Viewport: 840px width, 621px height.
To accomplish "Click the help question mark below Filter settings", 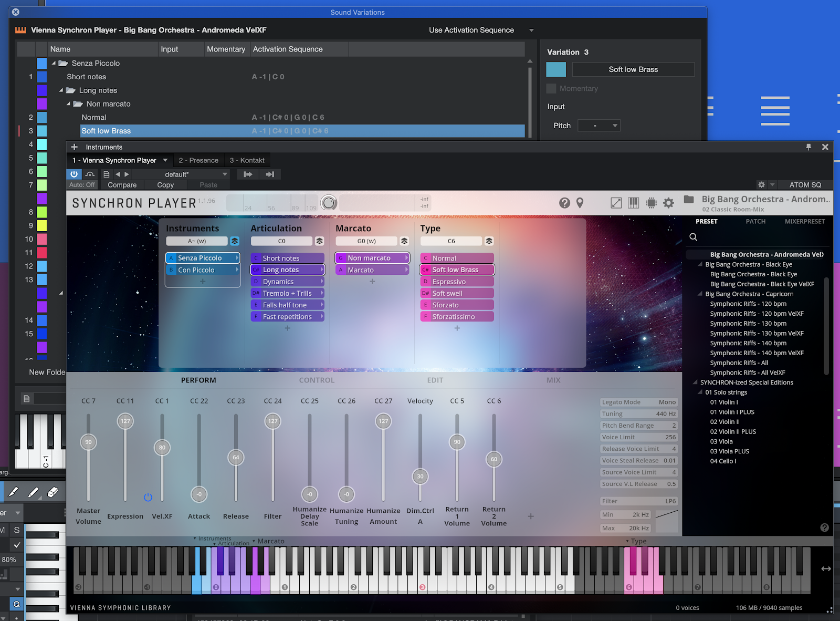I will click(x=824, y=527).
